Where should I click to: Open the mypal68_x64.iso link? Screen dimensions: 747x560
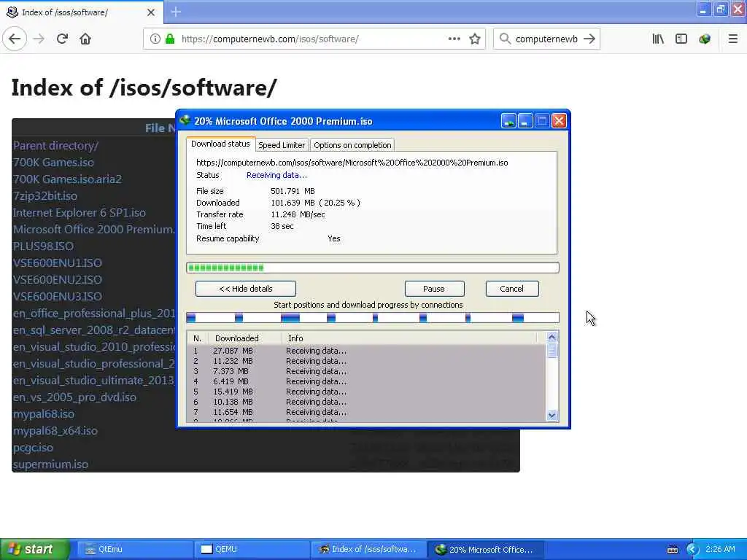tap(55, 431)
